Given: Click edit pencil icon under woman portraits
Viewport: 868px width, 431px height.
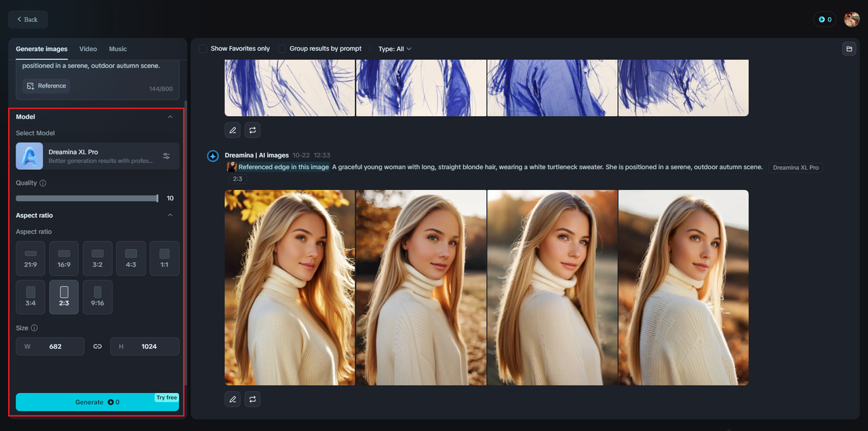Looking at the screenshot, I should point(233,399).
